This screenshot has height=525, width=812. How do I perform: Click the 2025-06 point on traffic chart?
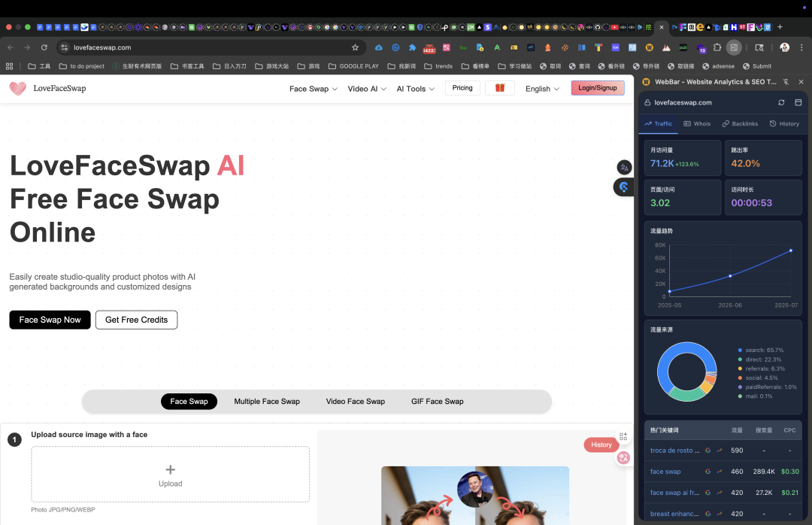tap(730, 276)
